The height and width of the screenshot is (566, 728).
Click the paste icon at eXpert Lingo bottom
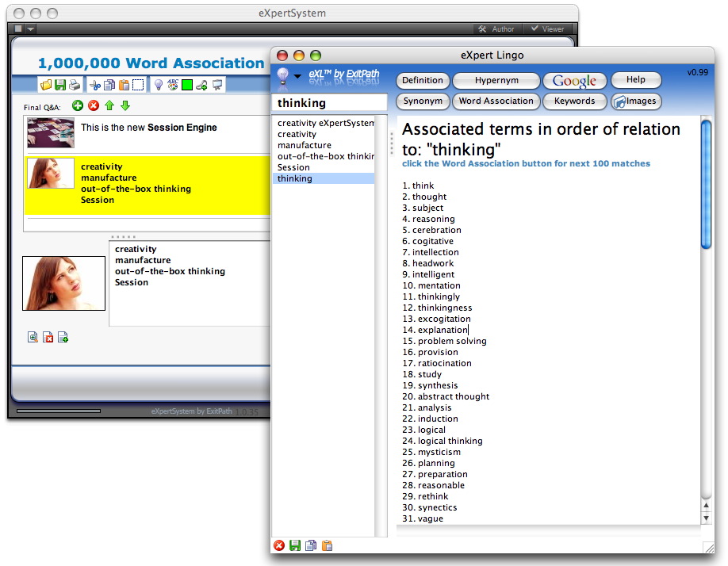point(327,545)
